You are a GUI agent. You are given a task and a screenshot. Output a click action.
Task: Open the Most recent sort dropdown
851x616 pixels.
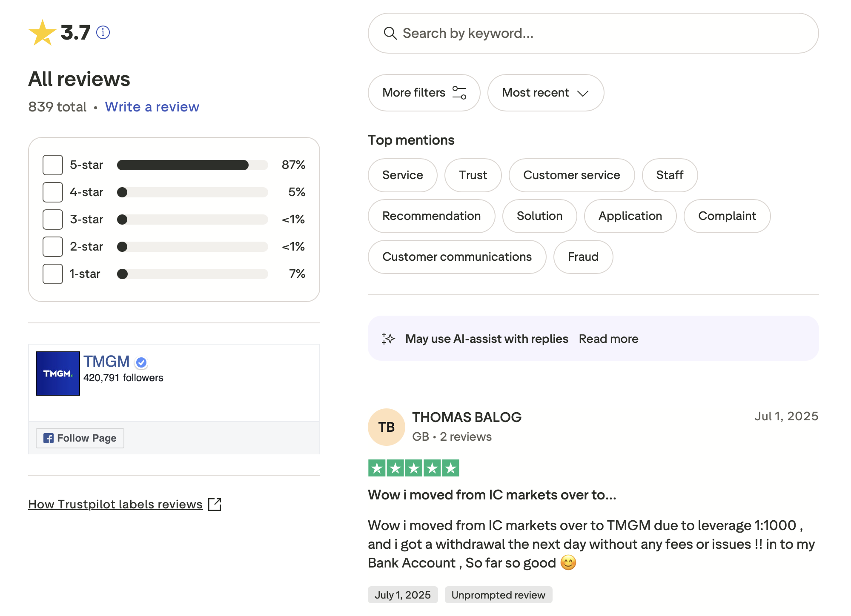pos(545,93)
